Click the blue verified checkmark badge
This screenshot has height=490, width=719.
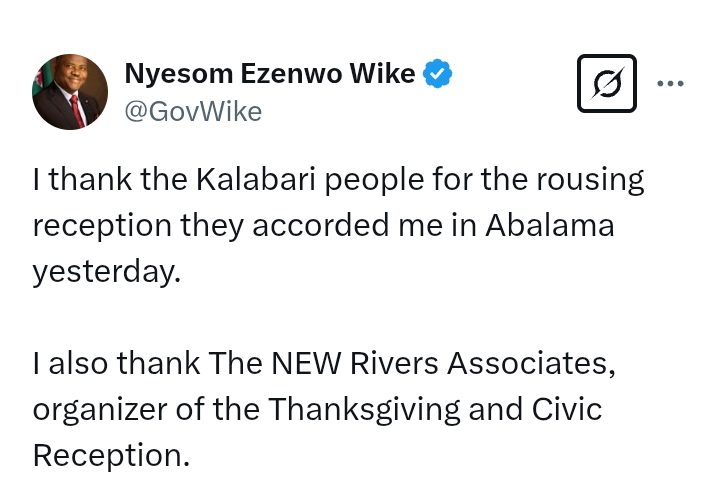[x=438, y=73]
